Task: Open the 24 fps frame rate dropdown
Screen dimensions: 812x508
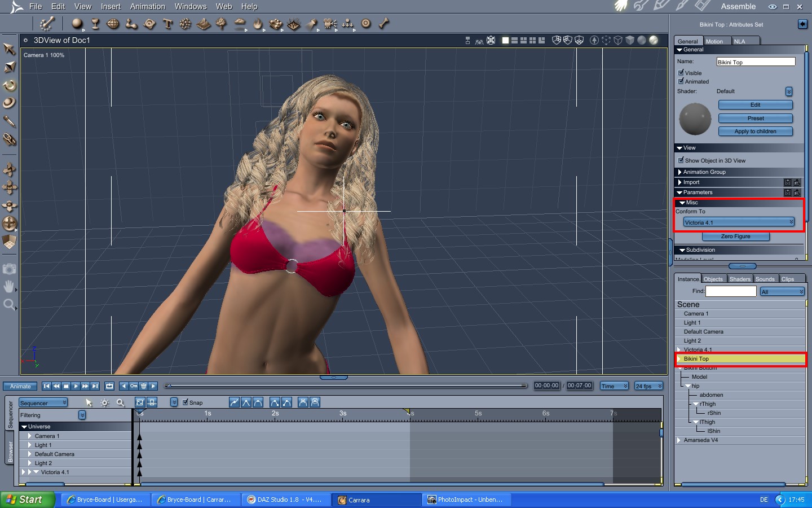Action: point(648,386)
